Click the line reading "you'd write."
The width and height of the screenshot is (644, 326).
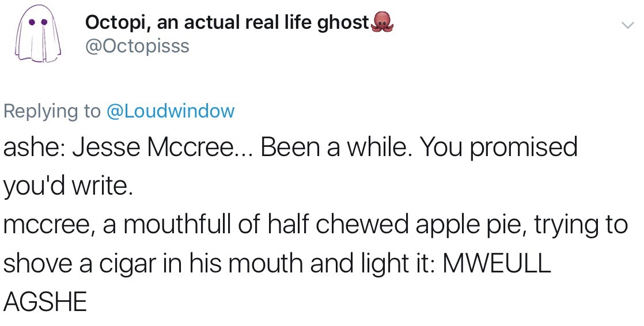(69, 185)
